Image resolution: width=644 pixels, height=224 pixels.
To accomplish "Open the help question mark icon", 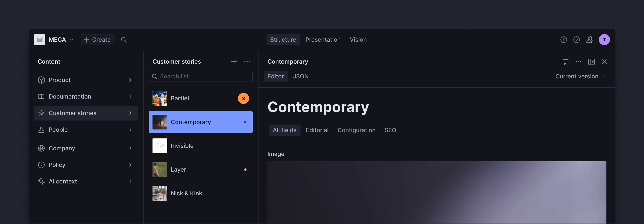I will (x=563, y=40).
